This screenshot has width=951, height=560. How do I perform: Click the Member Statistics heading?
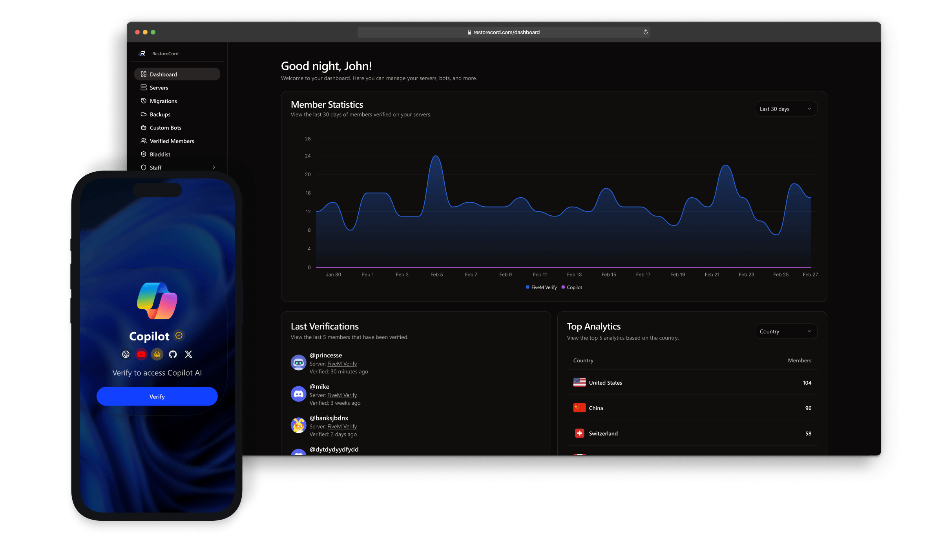coord(327,105)
